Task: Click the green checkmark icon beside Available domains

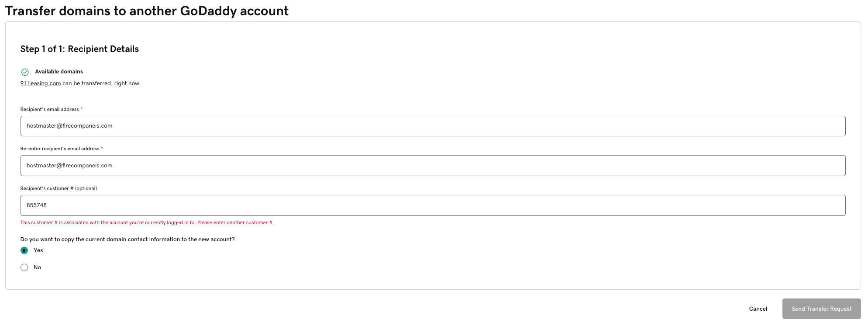Action: pyautogui.click(x=25, y=72)
